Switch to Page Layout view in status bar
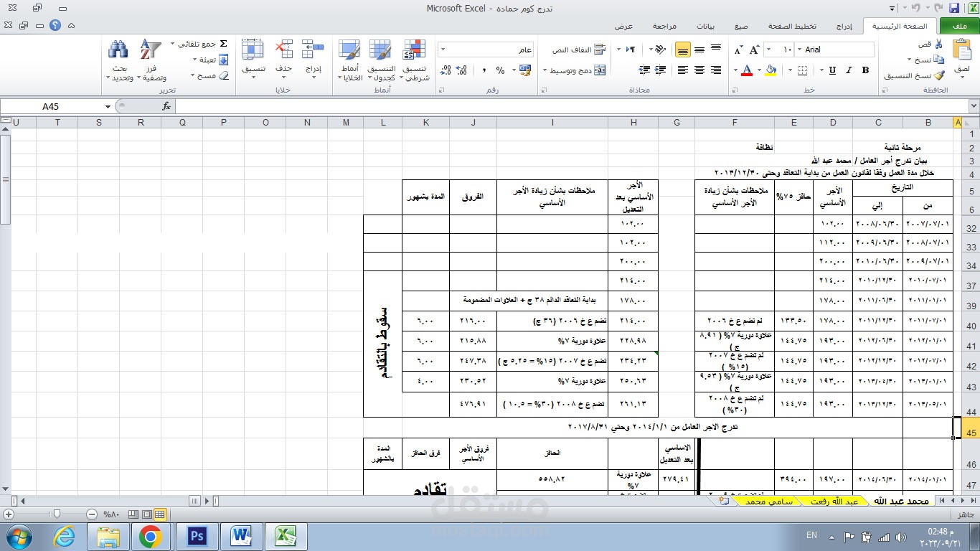The image size is (980, 551). click(x=146, y=514)
